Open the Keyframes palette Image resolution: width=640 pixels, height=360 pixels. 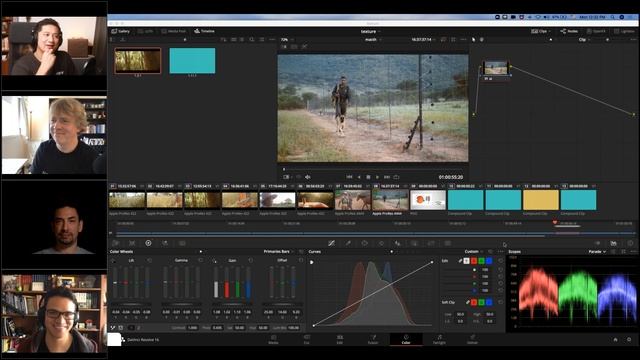(x=597, y=243)
